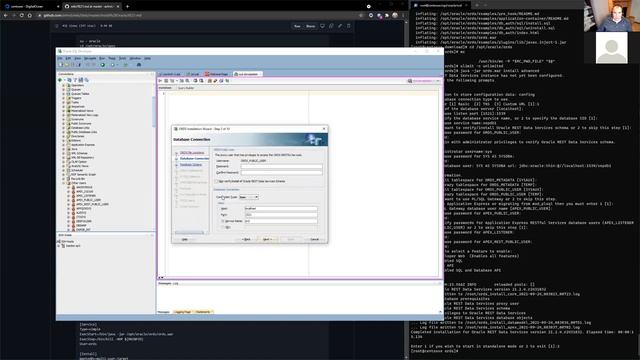Collapse the Other Users tree node
Viewport: 640px width, 360px height.
click(x=64, y=183)
